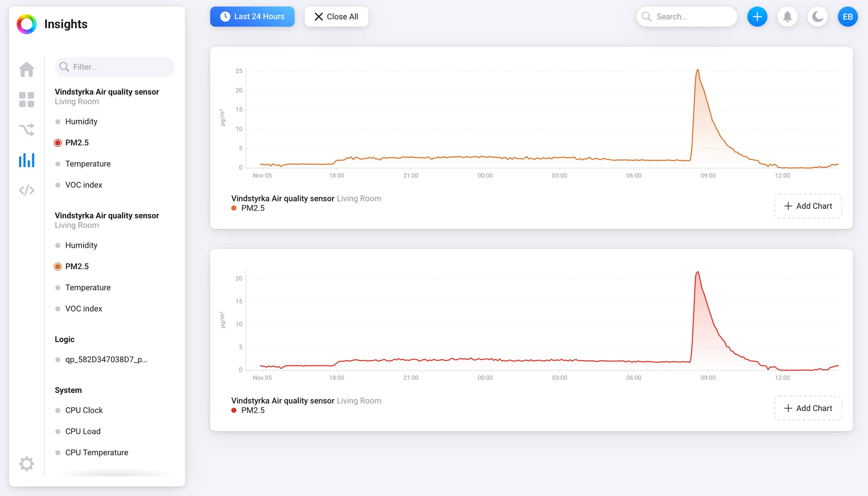Click Add Chart in top chart card
This screenshot has width=868, height=496.
tap(808, 206)
